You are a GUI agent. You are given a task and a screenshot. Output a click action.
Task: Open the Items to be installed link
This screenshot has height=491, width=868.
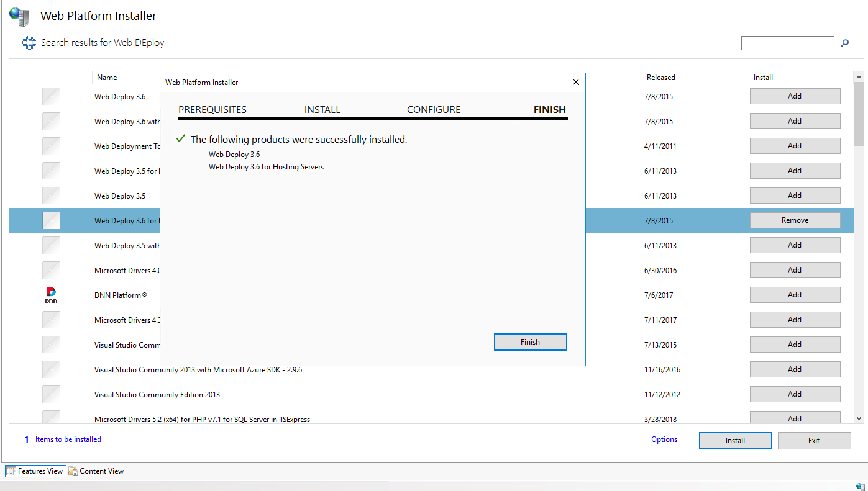pos(68,439)
